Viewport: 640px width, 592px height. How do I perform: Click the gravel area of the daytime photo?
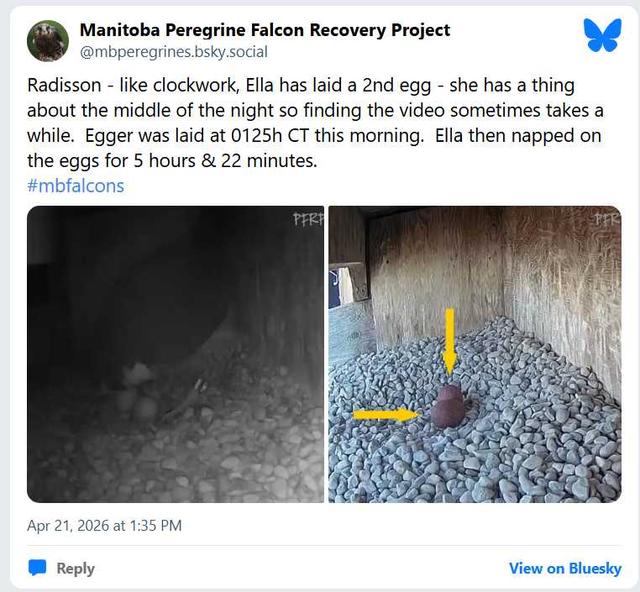pyautogui.click(x=475, y=461)
